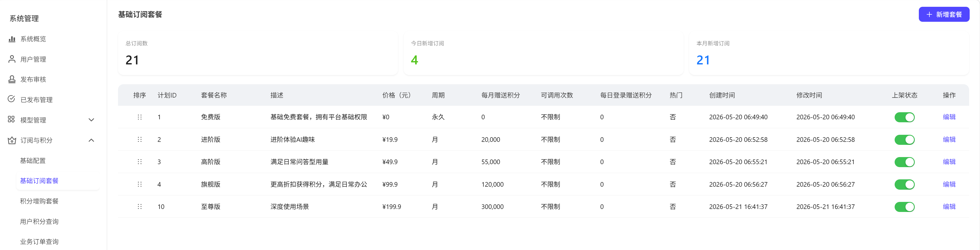Click the drag handle for 至尊版 row
Image resolution: width=980 pixels, height=250 pixels.
[x=140, y=207]
